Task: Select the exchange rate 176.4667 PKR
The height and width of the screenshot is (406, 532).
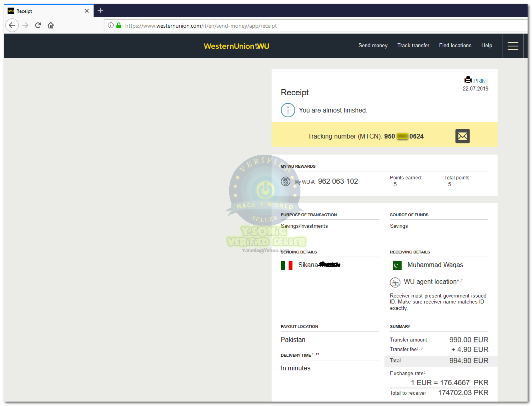Action: (450, 383)
